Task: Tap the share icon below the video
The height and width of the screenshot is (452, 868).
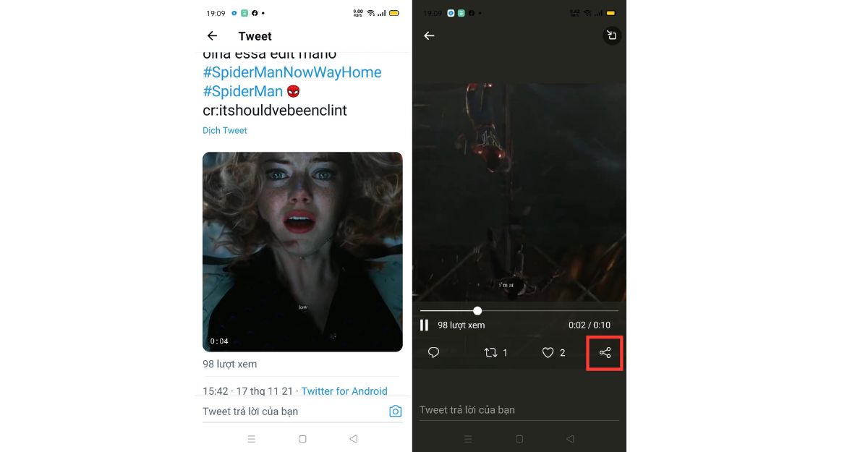Action: (x=605, y=353)
